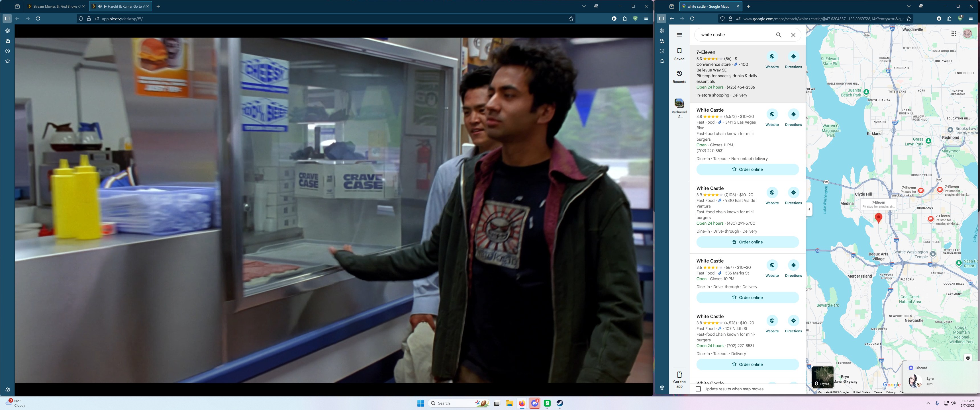Enable Update results when map moves
Viewport: 980px width, 410px height.
pos(698,389)
